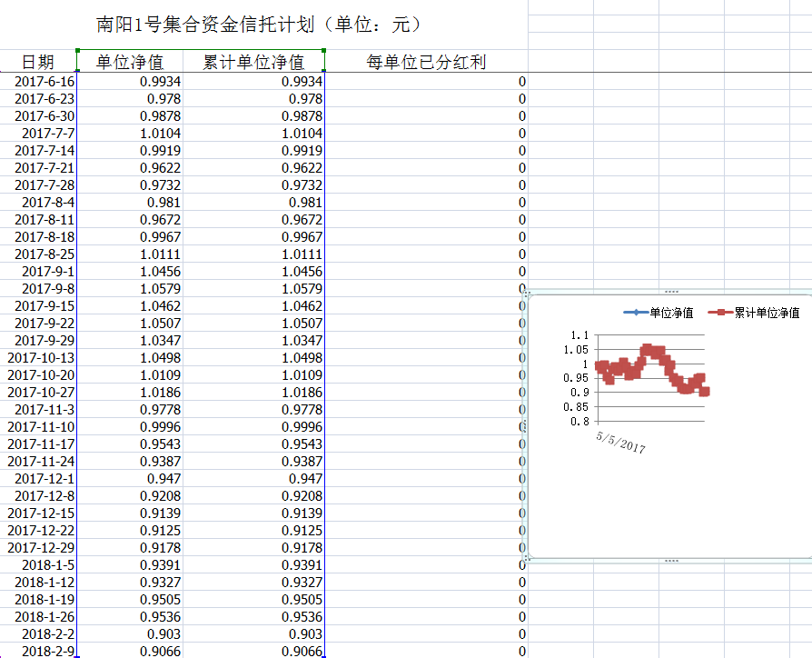Grab the chart's top-center resize handle
The image size is (812, 658).
(x=671, y=292)
